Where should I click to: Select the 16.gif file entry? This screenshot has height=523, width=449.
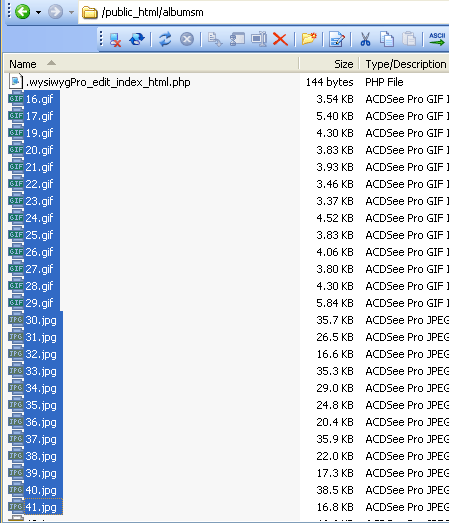coord(39,99)
